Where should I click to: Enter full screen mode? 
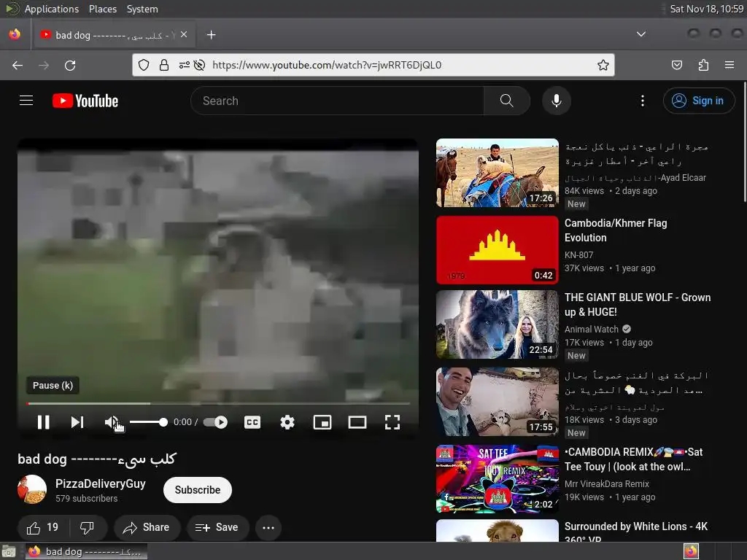point(392,422)
